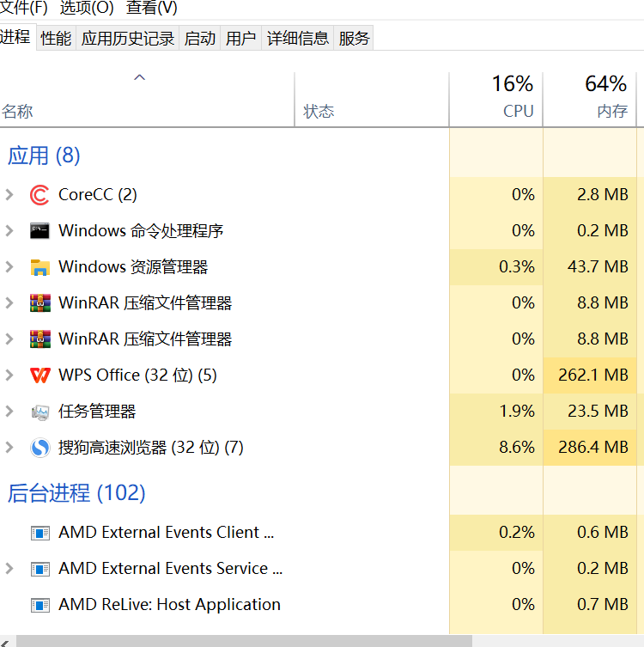Select the Windows 资源管理器 process name

(x=133, y=267)
